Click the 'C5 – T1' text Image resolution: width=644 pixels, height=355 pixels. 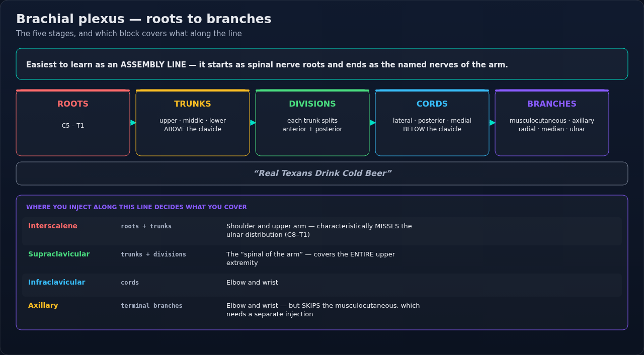click(x=73, y=126)
